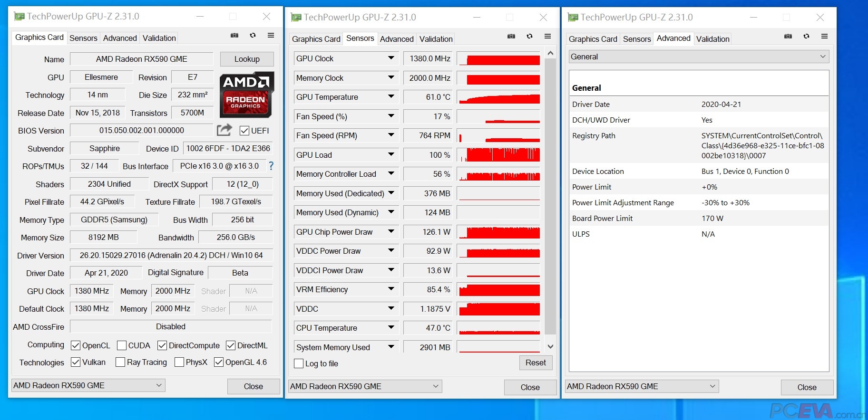Click screenshot camera icon in left window
The width and height of the screenshot is (868, 420).
[234, 36]
